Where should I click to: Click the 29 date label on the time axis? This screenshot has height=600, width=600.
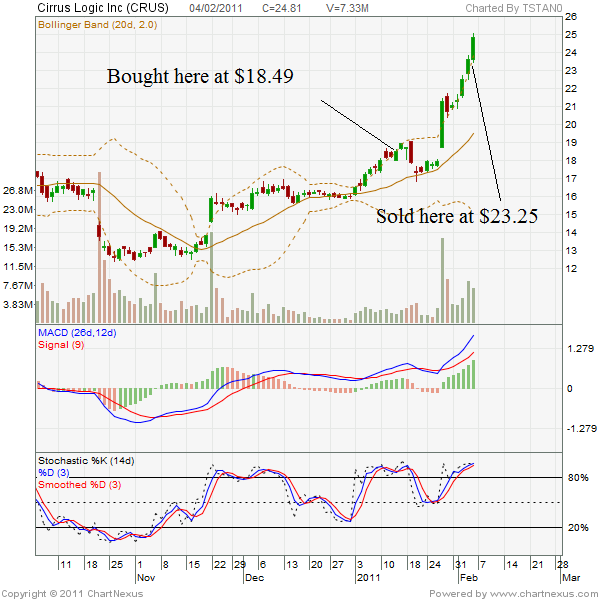[240, 564]
